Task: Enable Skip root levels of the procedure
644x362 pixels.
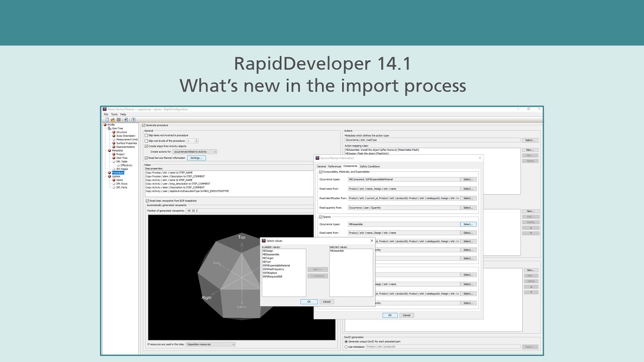Action: tap(146, 141)
